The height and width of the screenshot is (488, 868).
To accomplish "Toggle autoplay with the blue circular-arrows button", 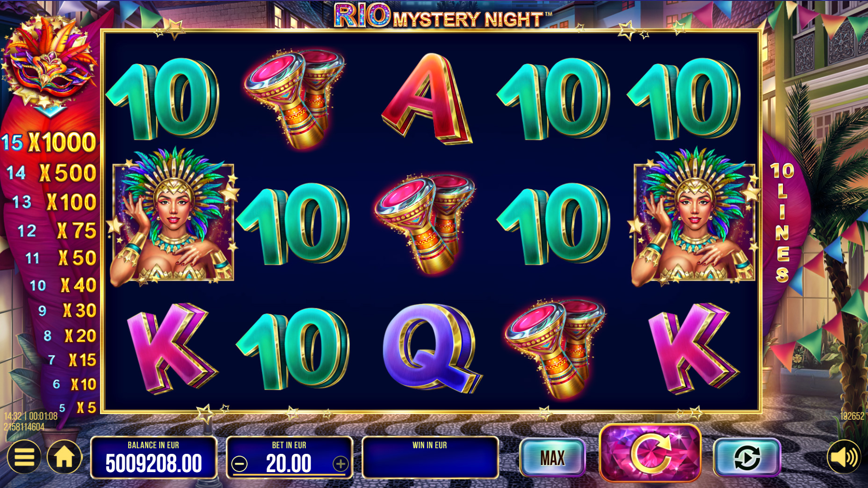I will (x=747, y=458).
